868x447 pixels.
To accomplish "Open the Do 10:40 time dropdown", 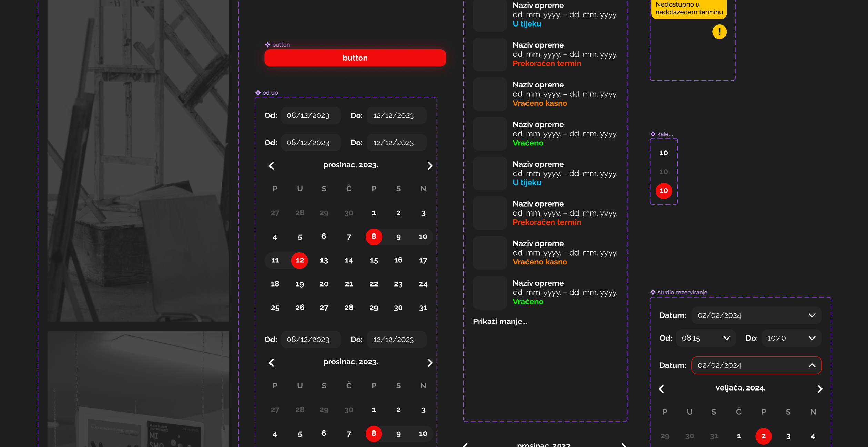I will (x=811, y=338).
